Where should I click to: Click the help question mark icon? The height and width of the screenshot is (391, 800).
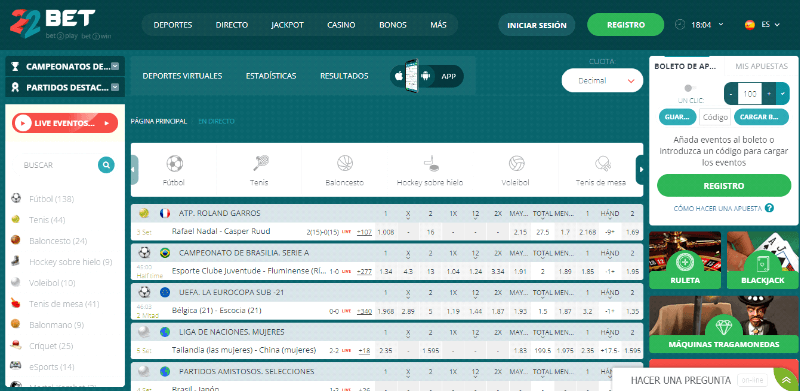pos(769,208)
